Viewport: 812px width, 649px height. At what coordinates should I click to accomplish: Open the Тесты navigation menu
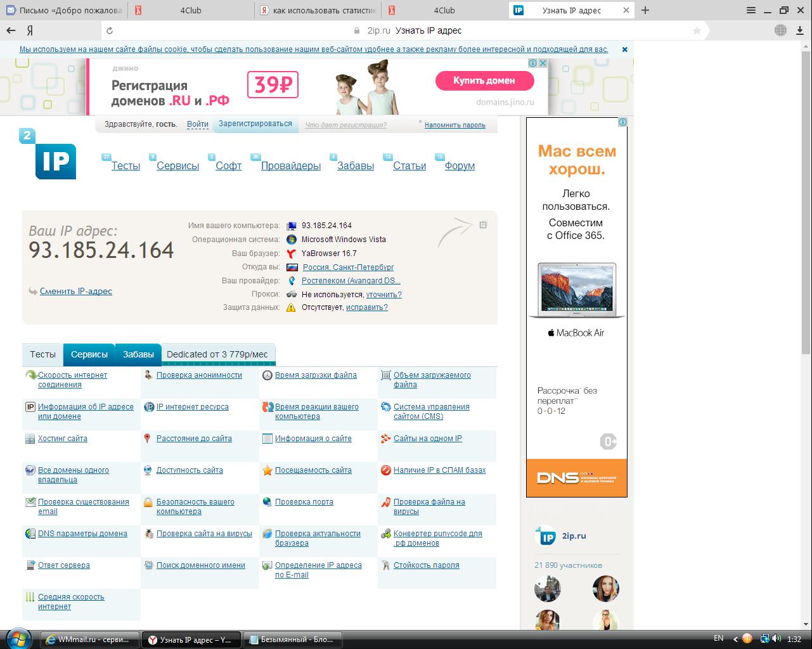(126, 165)
